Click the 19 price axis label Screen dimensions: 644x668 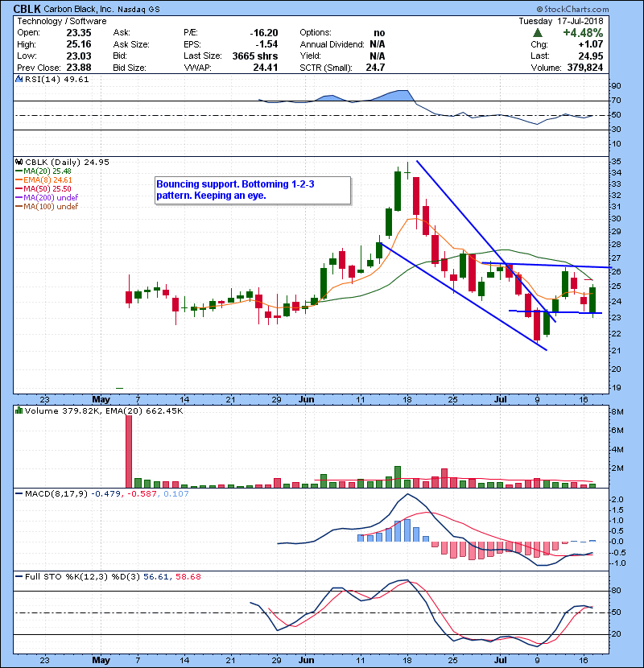[x=617, y=388]
